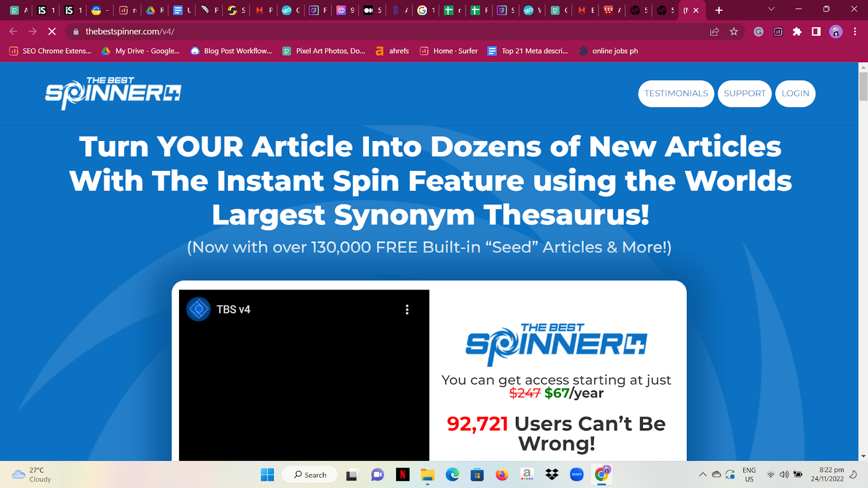The width and height of the screenshot is (868, 488).
Task: Click the site padlock icon
Action: (76, 31)
